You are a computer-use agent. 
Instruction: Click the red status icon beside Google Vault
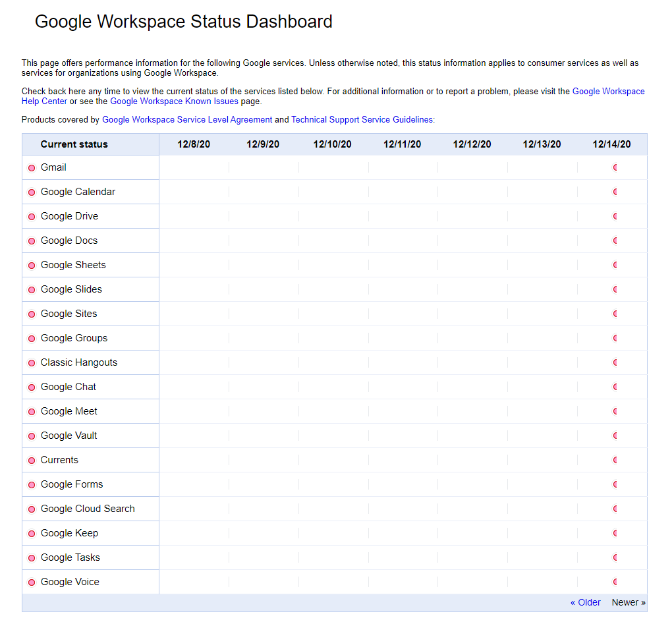[32, 436]
